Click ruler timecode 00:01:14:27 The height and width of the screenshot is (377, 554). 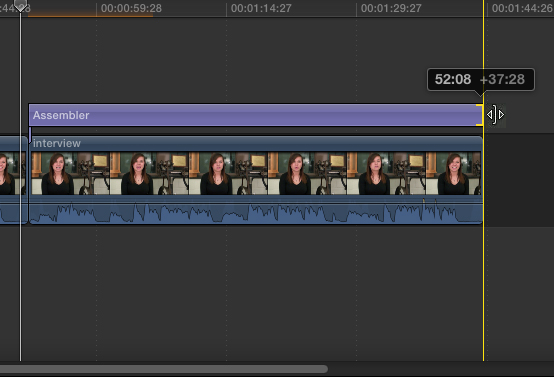pos(261,8)
